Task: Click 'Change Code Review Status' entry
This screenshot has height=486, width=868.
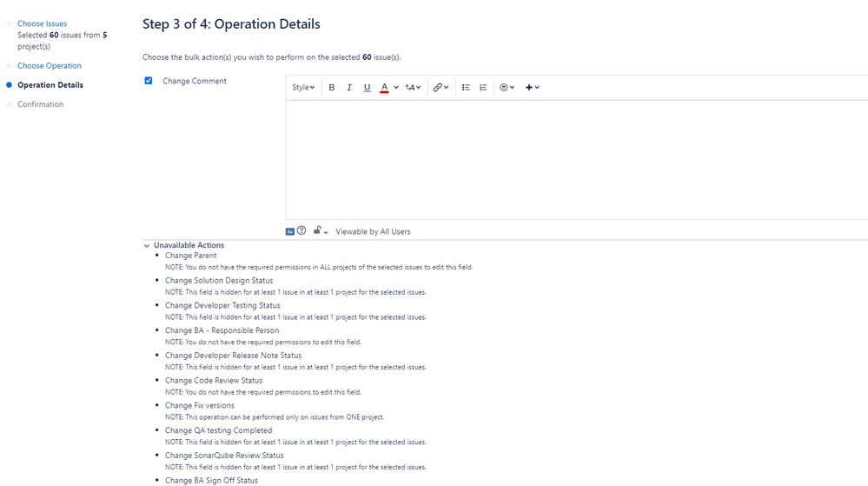Action: 214,380
